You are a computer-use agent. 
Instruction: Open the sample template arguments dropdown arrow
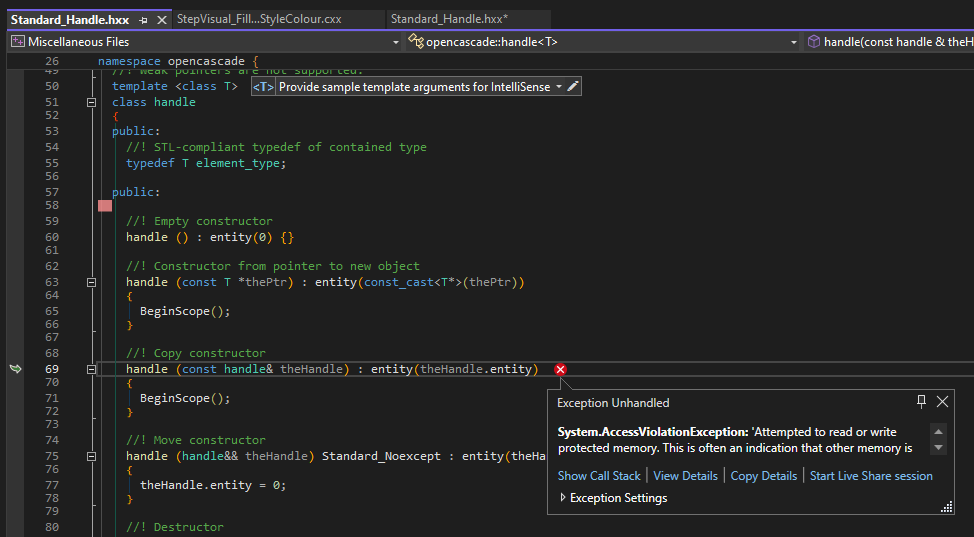558,87
